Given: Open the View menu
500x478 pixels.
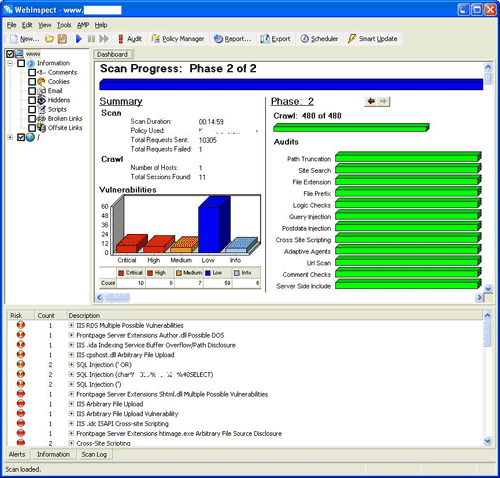Looking at the screenshot, I should [45, 25].
